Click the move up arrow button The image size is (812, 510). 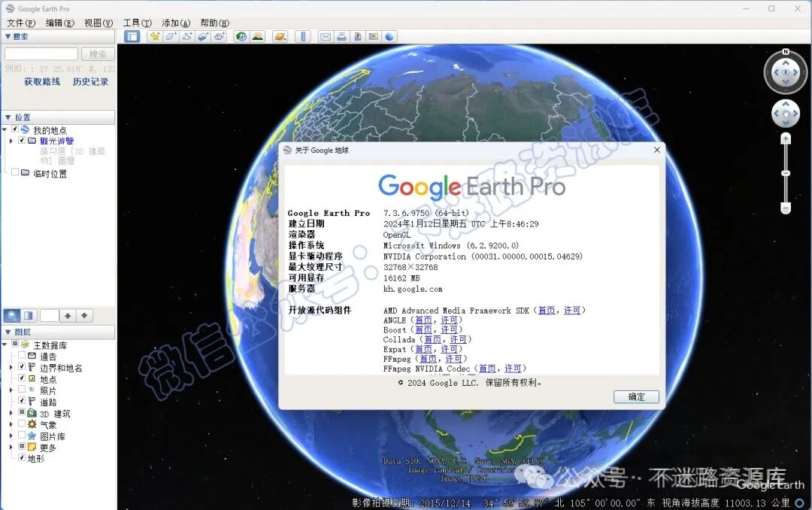pos(68,315)
